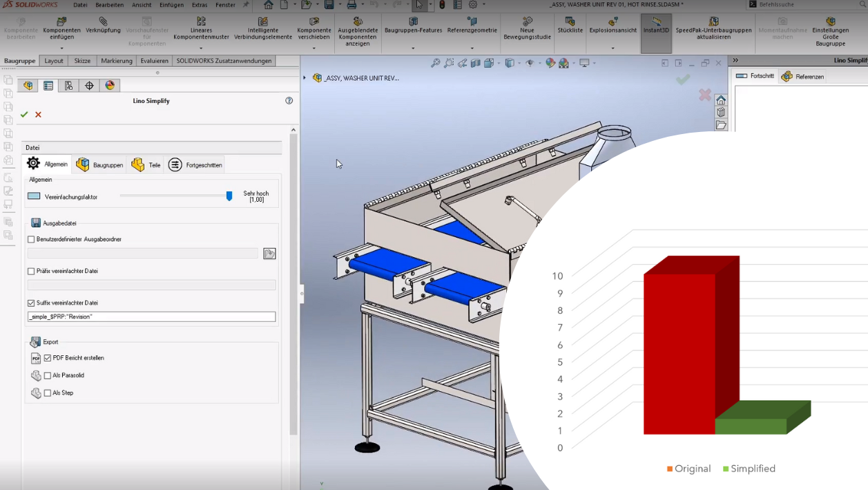Open the Lineares Komponentenmuster dropdown arrow
This screenshot has width=868, height=490.
point(201,48)
